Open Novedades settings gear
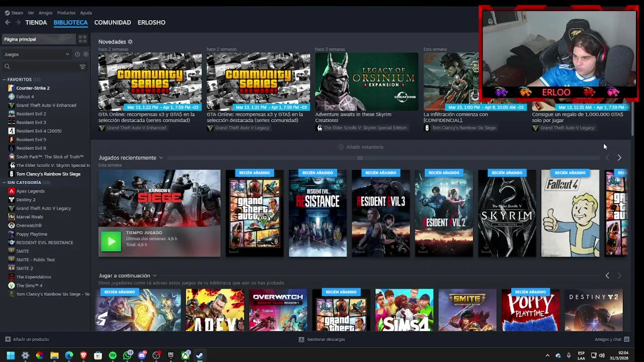The height and width of the screenshot is (362, 644). (130, 42)
